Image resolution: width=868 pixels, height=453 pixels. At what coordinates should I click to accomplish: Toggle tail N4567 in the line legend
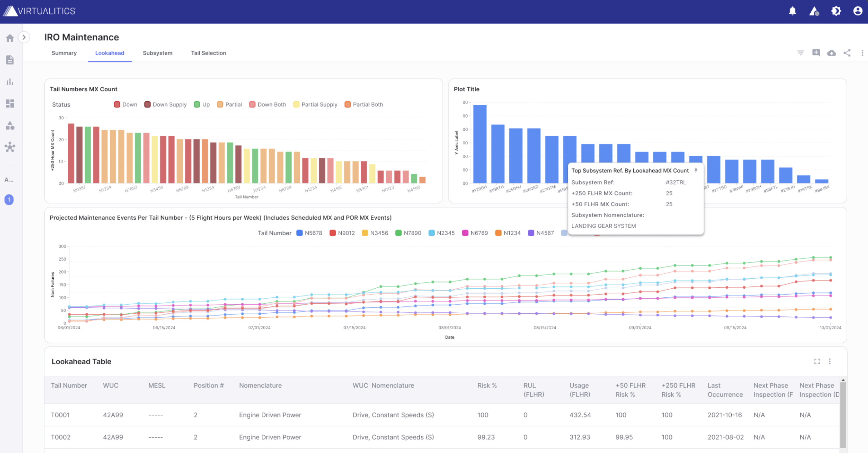tap(541, 233)
